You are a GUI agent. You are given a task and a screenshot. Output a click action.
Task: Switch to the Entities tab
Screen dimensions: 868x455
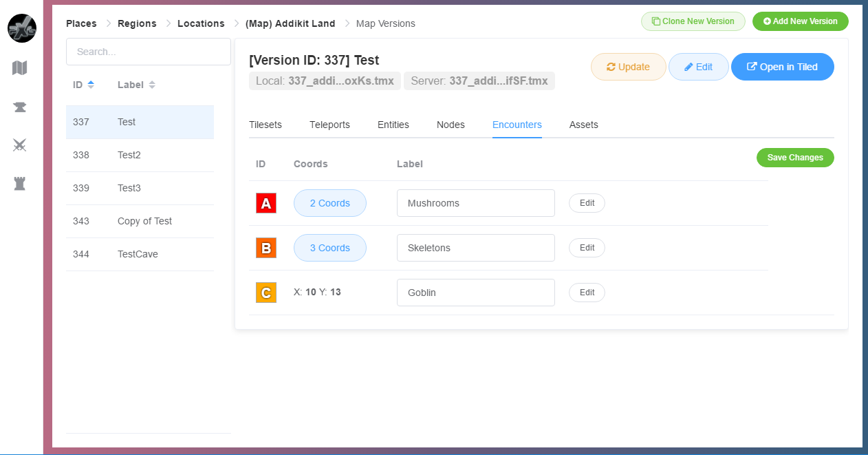pos(393,125)
